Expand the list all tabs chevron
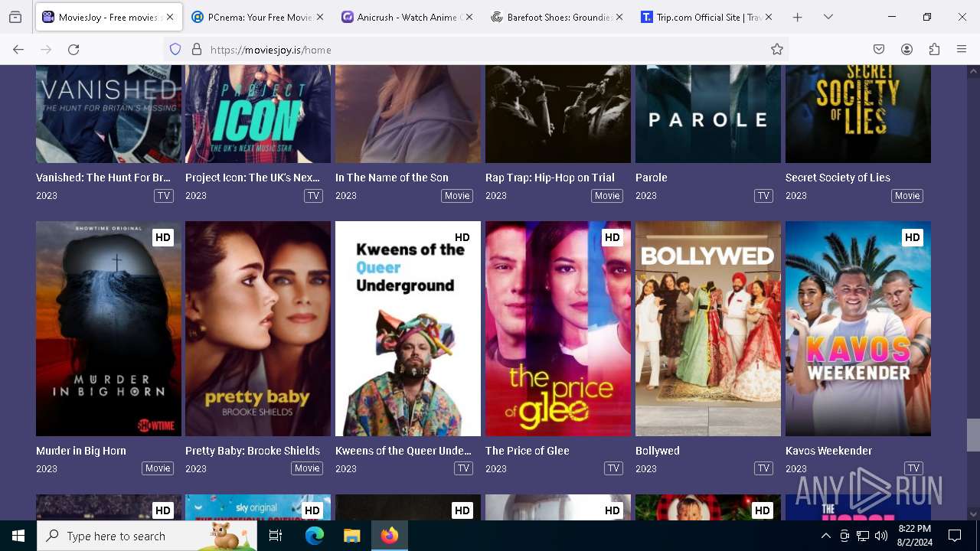Viewport: 980px width, 551px height. tap(828, 17)
